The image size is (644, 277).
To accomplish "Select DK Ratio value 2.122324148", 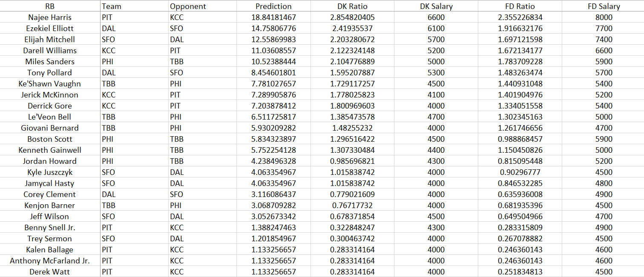I will tap(352, 51).
